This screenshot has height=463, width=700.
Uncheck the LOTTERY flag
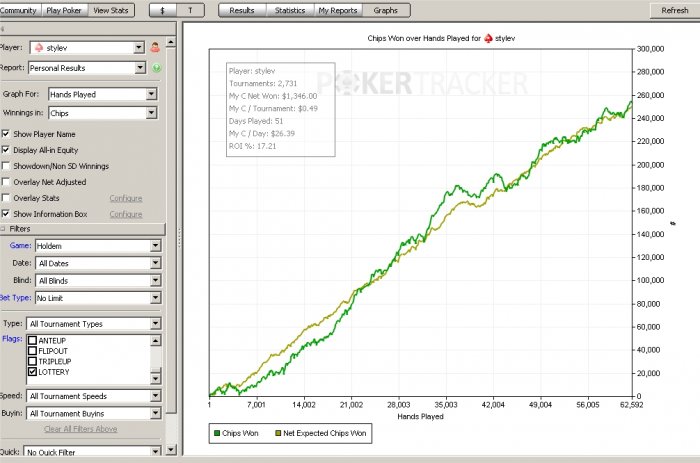click(32, 372)
